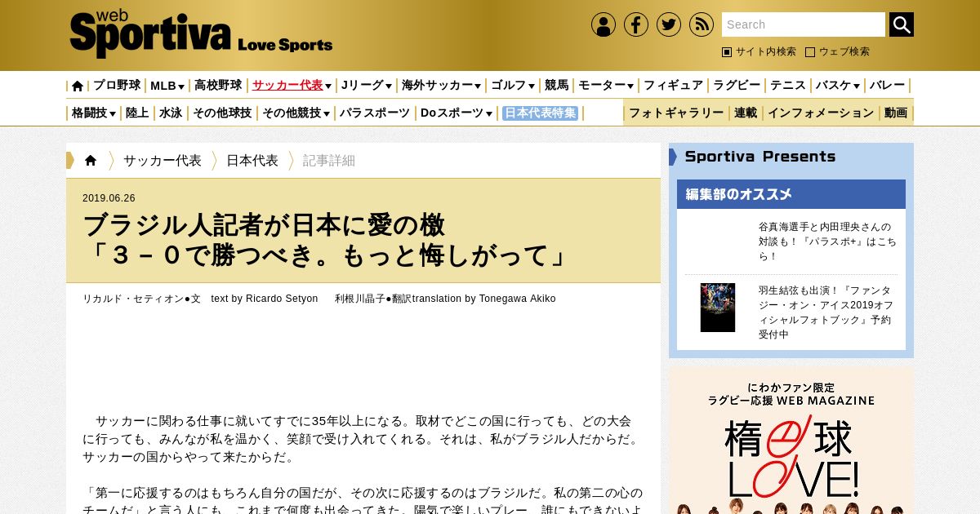This screenshot has height=514, width=980.
Task: Expand the その他競技 dropdown menu
Action: (296, 113)
